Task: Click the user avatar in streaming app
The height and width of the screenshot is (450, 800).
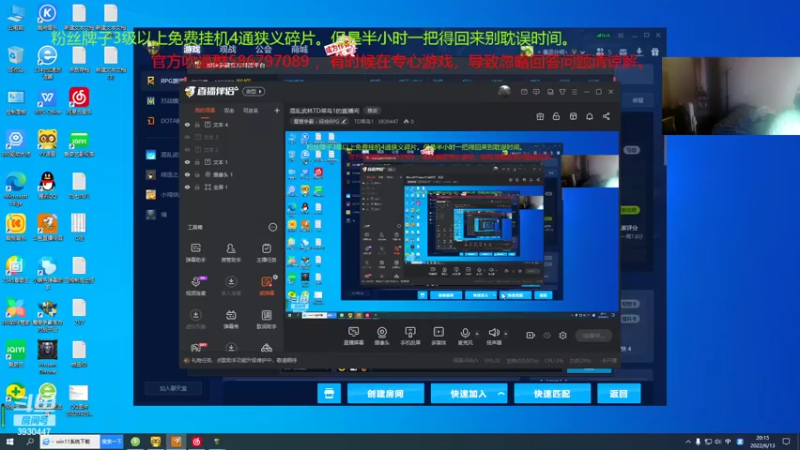Action: click(504, 91)
